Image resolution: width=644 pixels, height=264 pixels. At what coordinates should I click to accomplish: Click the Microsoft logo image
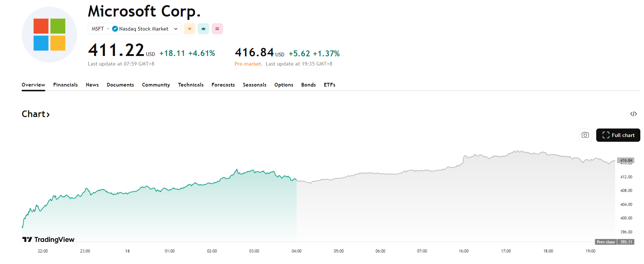(49, 35)
